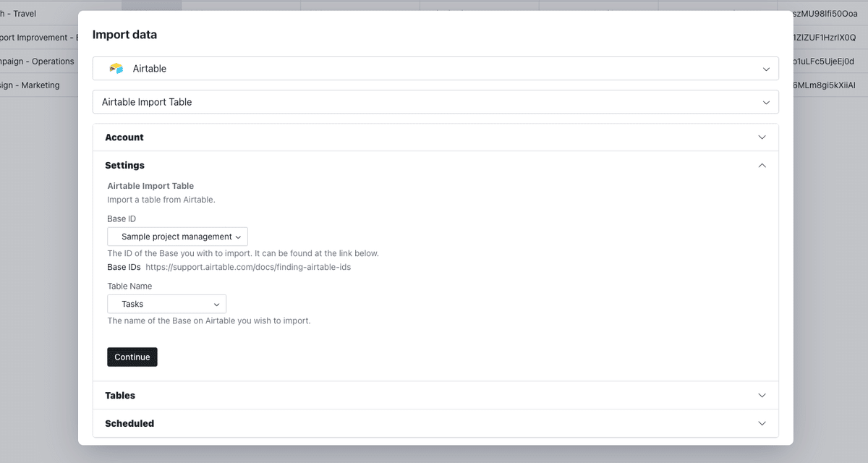Open the Airtable source dropdown chevron
The image size is (868, 463).
point(766,69)
